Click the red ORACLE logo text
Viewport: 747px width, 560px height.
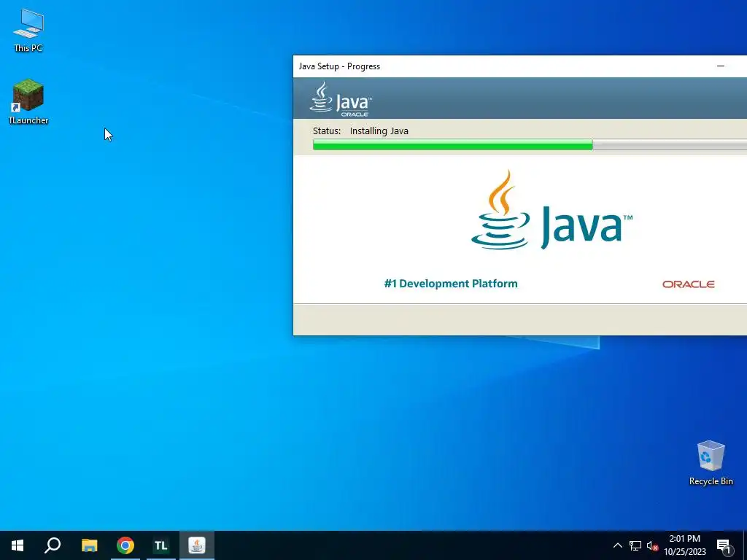point(689,284)
